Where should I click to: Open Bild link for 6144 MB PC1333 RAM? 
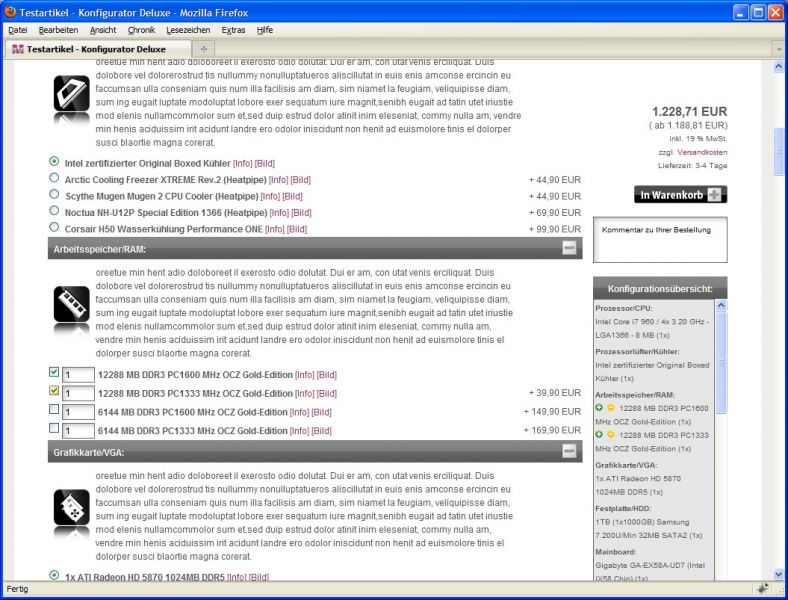(x=322, y=431)
